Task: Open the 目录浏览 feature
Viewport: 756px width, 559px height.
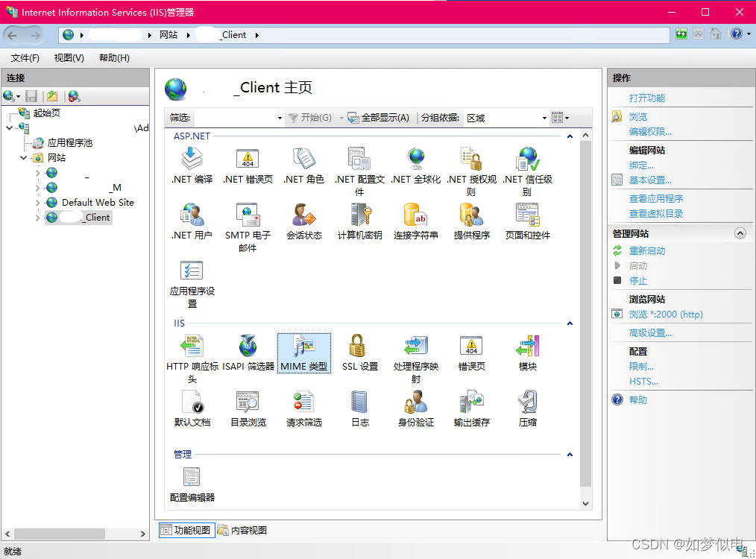Action: (x=248, y=408)
